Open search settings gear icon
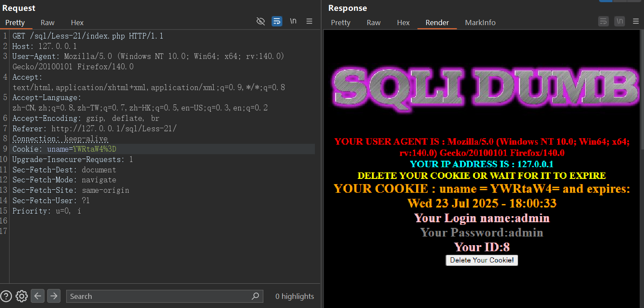 [x=22, y=296]
